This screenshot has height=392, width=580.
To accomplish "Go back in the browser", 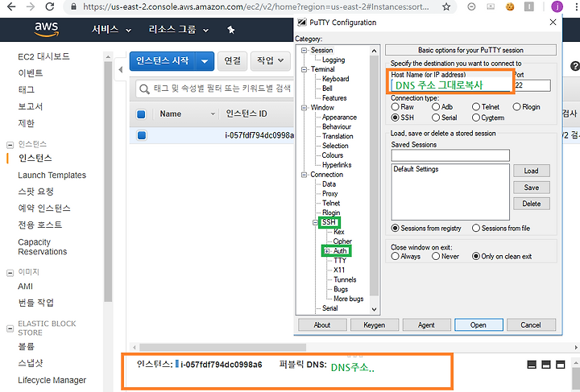I will (11, 6).
